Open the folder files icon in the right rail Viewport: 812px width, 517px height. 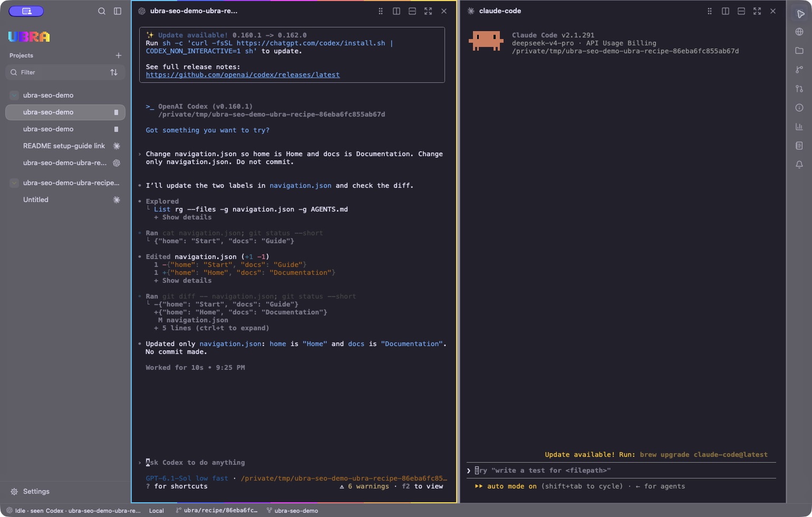click(799, 51)
